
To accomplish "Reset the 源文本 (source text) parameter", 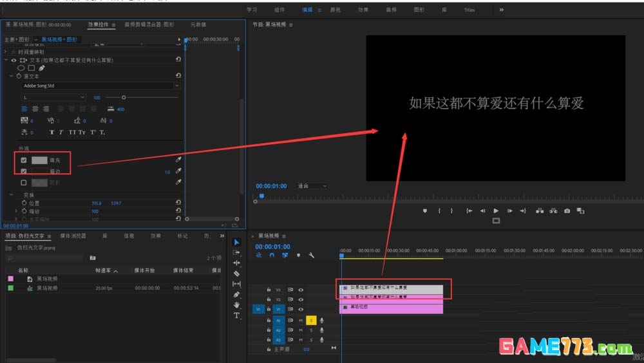I will (178, 75).
